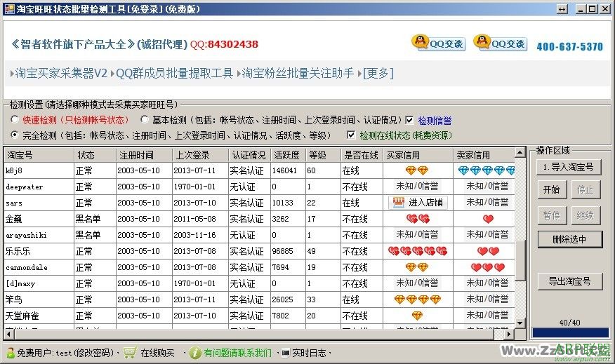
Task: Sort by 淘宝号 column header
Action: 39,155
